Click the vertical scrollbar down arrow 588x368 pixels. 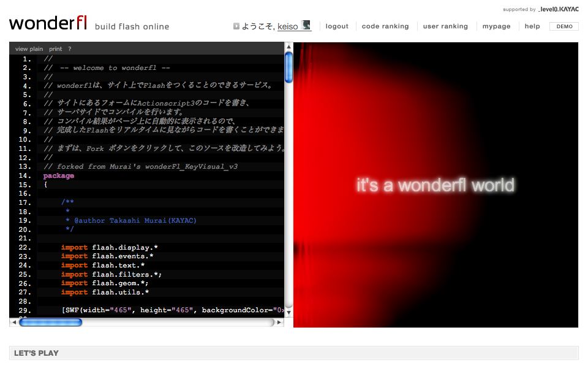pyautogui.click(x=289, y=312)
